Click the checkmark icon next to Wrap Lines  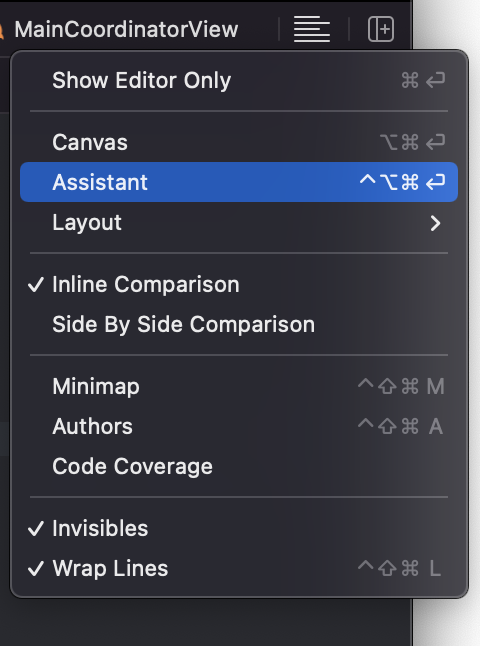(36, 569)
